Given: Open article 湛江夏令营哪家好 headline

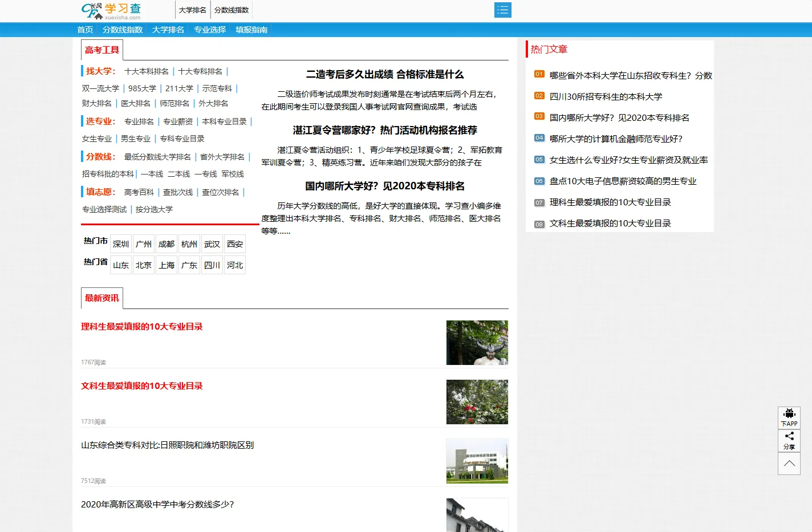Looking at the screenshot, I should point(385,131).
